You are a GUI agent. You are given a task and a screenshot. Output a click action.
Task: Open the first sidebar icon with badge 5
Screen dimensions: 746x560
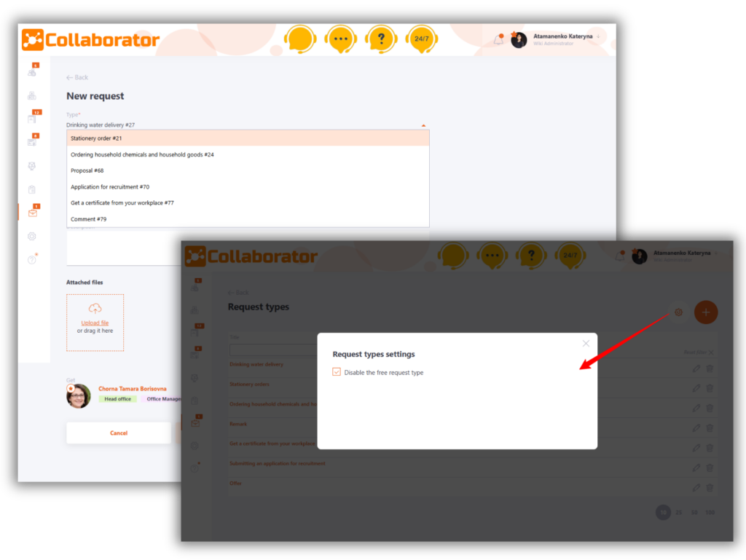[x=32, y=72]
